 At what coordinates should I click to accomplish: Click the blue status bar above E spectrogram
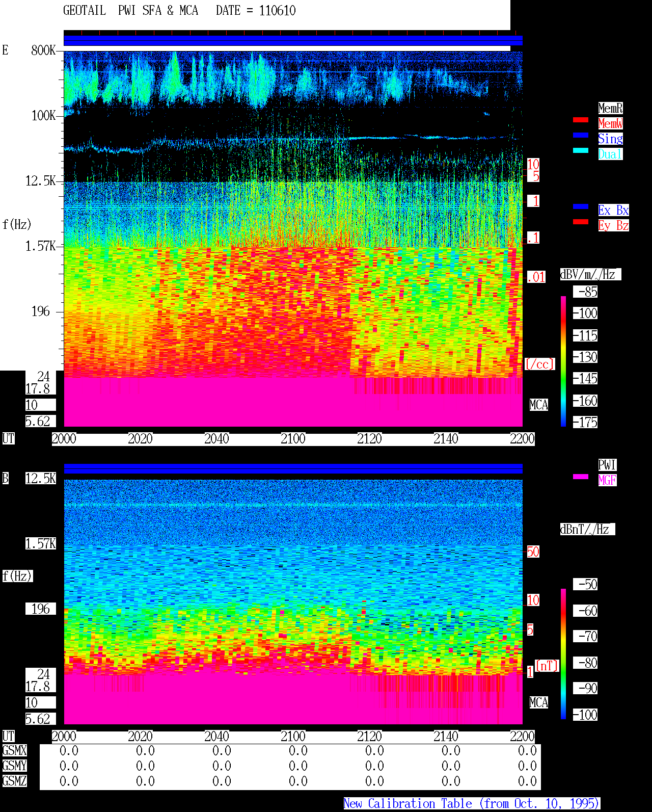coord(293,41)
